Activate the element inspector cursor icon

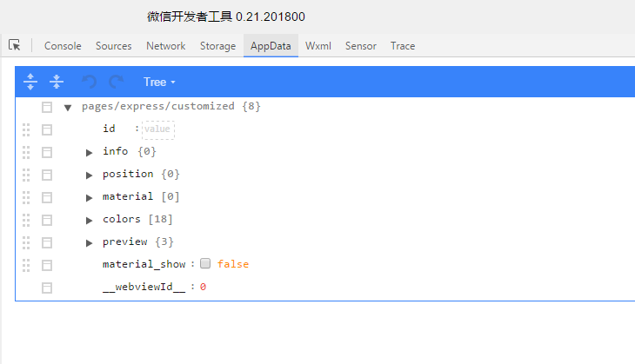coord(15,45)
